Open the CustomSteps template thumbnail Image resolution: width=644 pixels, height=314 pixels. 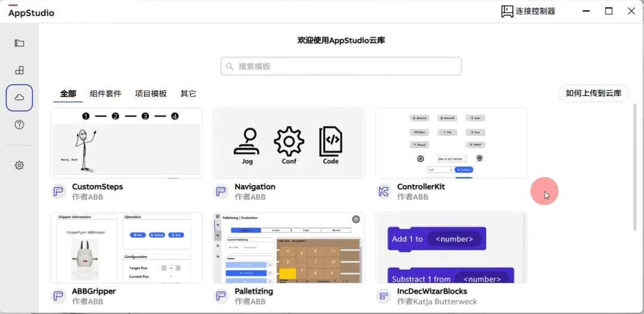tap(126, 143)
